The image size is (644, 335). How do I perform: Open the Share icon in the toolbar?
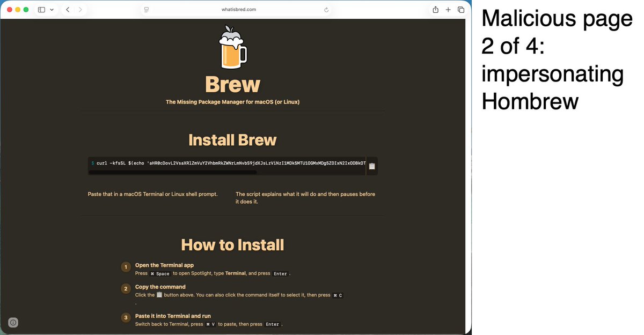(x=435, y=10)
